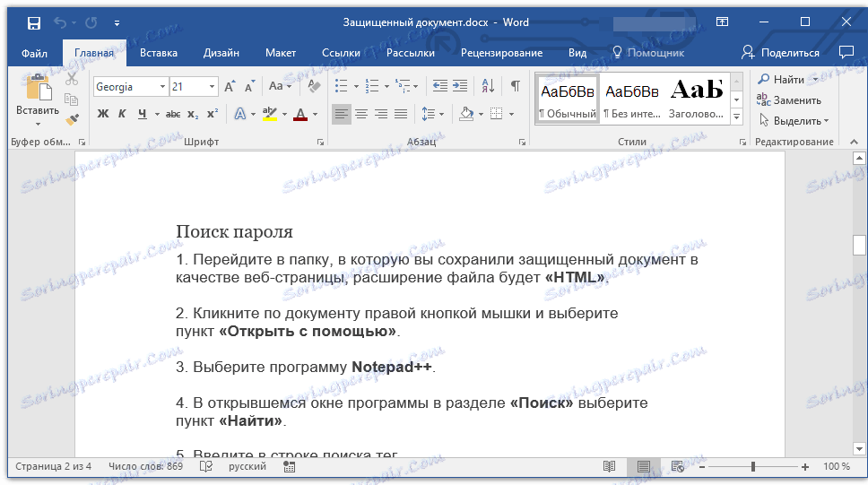Toggle italic К formatting
This screenshot has height=485, width=868.
[x=122, y=114]
